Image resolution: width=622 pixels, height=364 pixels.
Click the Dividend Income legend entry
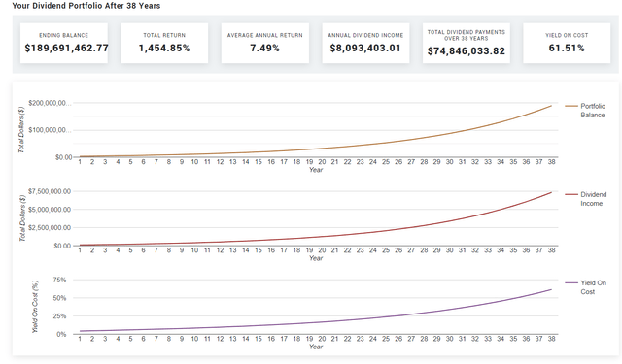click(x=586, y=199)
